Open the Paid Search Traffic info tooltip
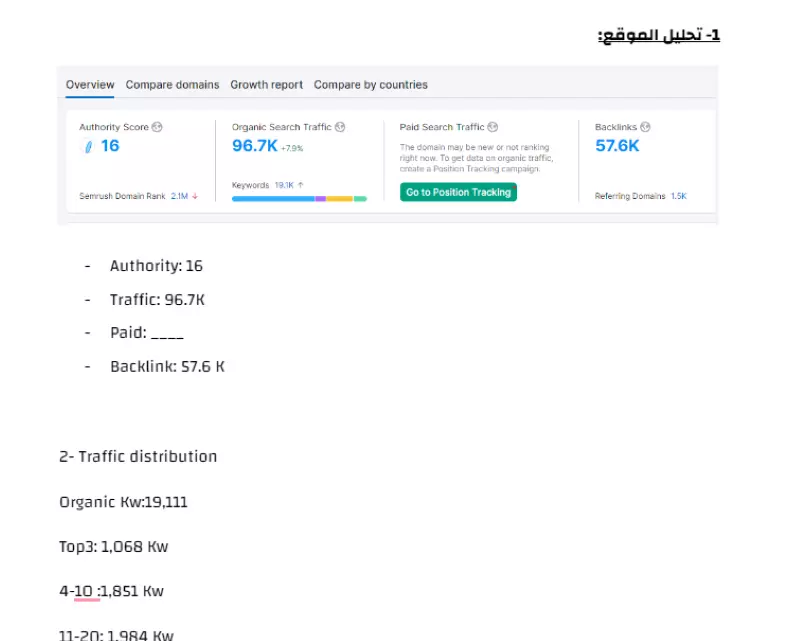 pos(491,127)
